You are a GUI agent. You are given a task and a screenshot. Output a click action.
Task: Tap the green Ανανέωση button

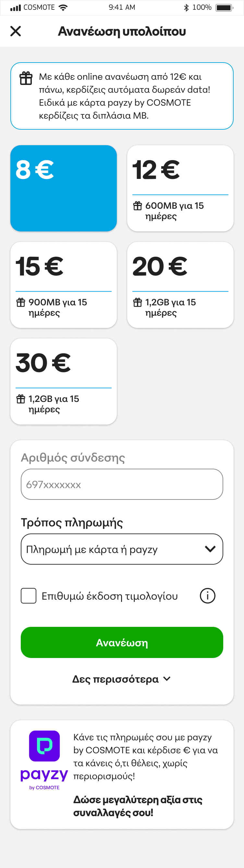click(122, 642)
